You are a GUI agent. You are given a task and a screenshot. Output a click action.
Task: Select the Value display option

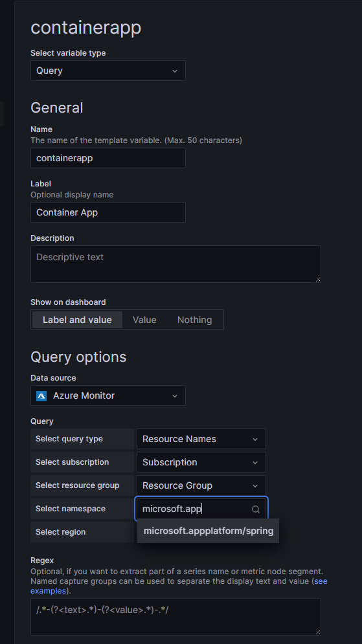(x=144, y=320)
